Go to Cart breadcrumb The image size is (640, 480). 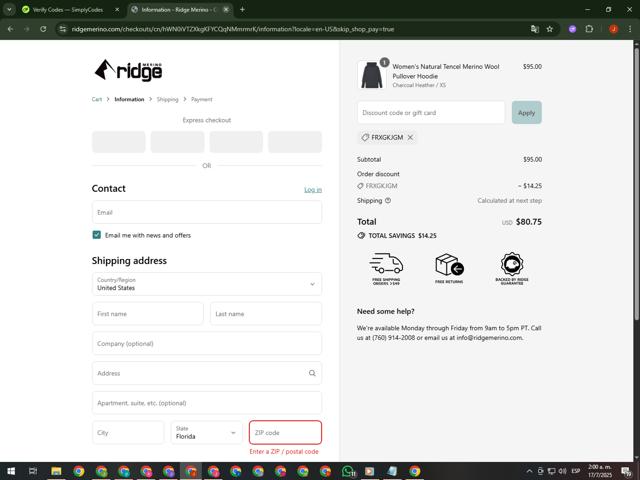(97, 99)
